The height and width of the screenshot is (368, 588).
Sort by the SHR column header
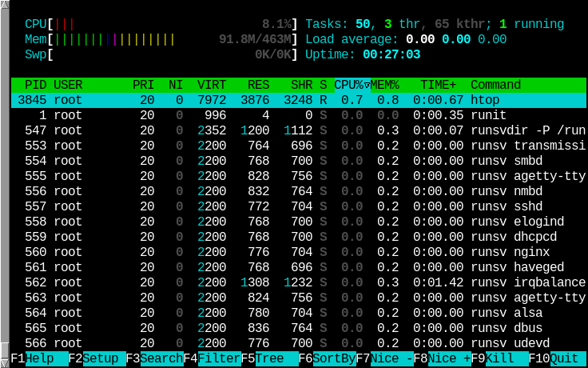click(301, 85)
